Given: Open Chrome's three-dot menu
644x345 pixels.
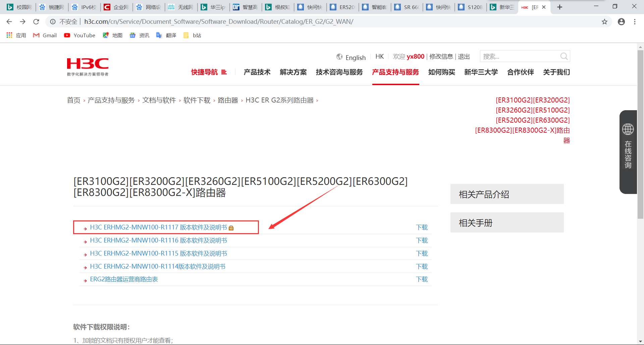Looking at the screenshot, I should pos(635,22).
